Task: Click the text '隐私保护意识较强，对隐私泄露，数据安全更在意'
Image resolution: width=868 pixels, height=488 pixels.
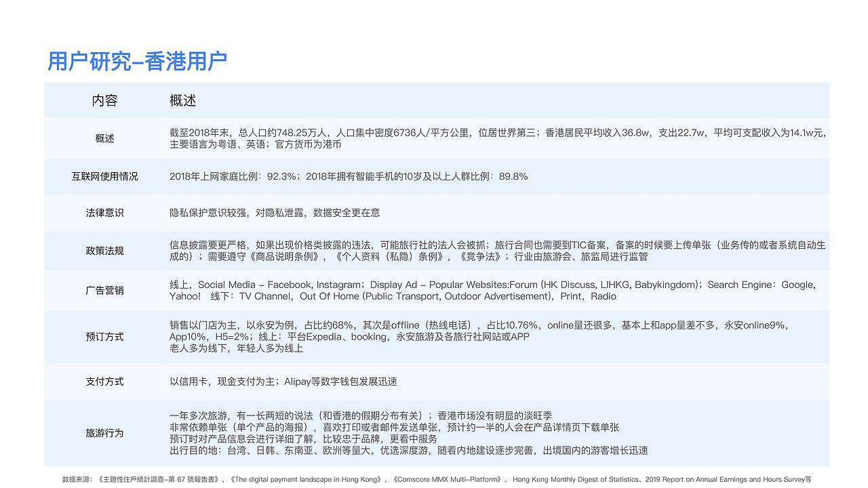Action: tap(275, 213)
